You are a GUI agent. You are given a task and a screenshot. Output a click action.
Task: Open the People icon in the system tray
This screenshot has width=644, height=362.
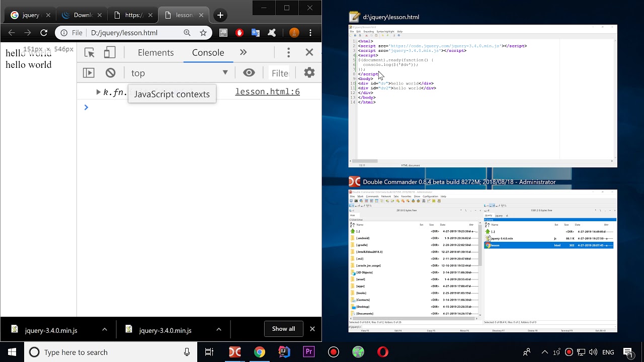[527, 352]
